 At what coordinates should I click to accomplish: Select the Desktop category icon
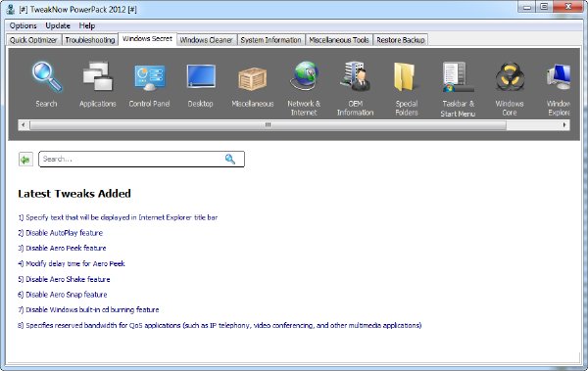click(x=201, y=76)
